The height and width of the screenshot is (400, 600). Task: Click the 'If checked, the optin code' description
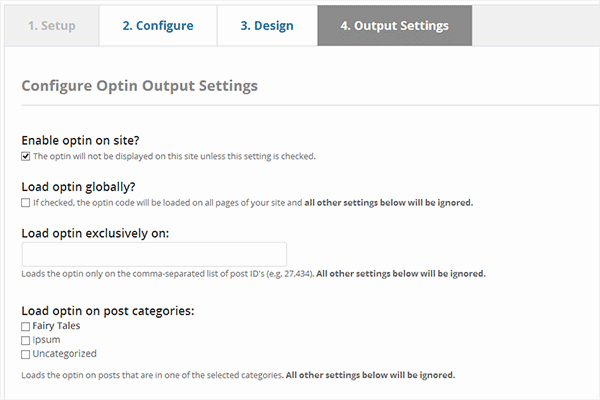click(253, 202)
